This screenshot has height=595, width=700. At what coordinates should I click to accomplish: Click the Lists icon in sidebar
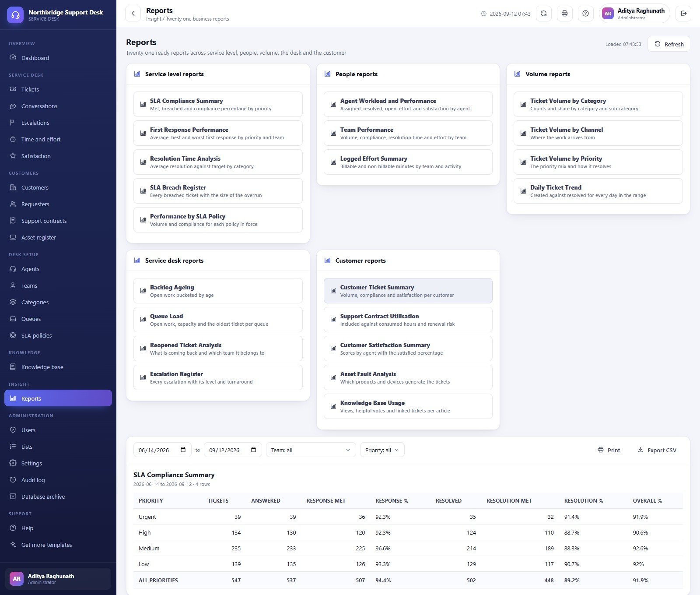(x=13, y=447)
